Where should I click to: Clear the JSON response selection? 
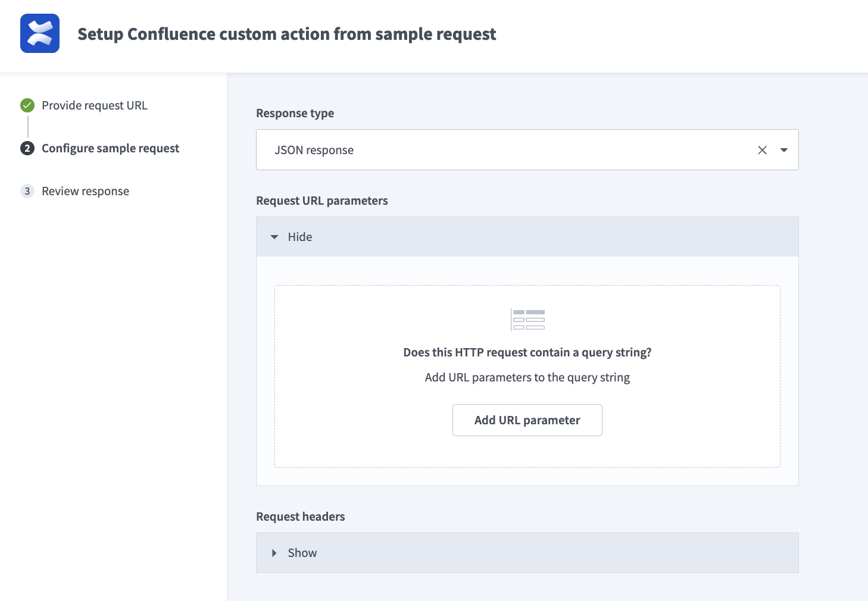tap(762, 150)
